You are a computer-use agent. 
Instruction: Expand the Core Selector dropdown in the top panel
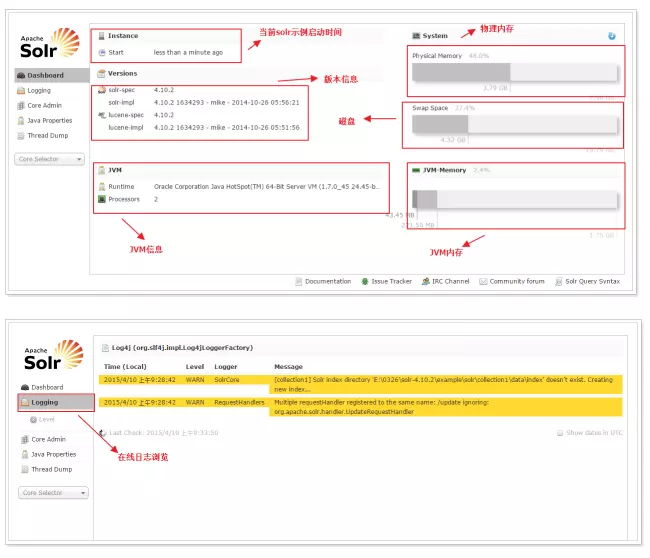coord(49,159)
